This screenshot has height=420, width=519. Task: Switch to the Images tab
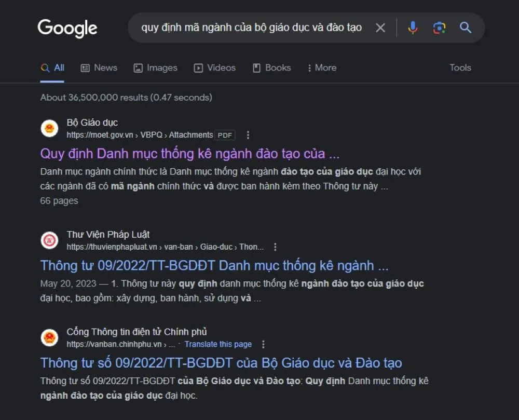155,68
